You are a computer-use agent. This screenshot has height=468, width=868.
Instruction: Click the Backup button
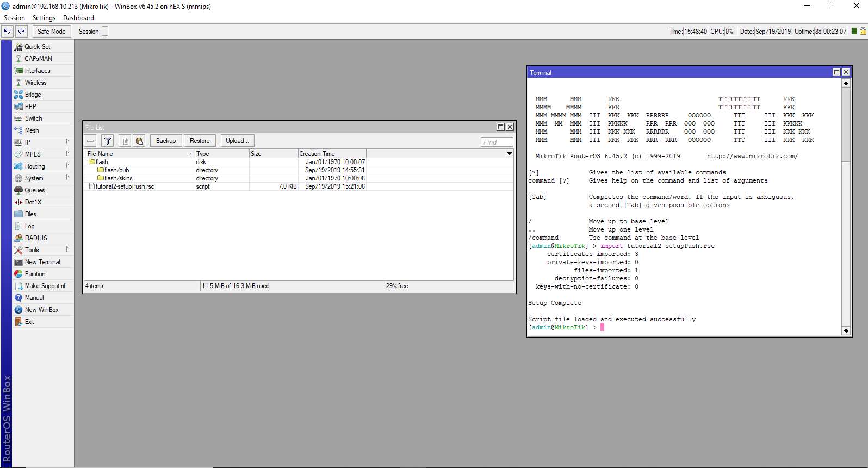[x=166, y=141]
